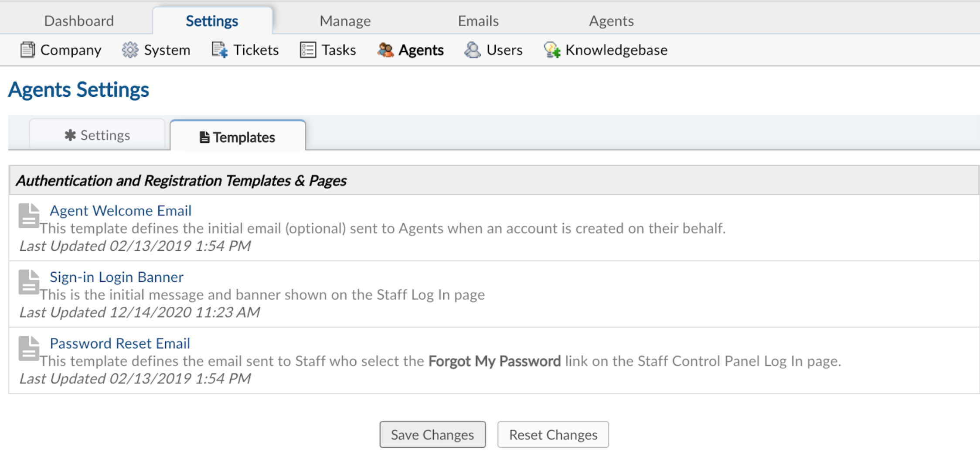The height and width of the screenshot is (473, 980).
Task: Switch to the Dashboard tab
Action: tap(79, 20)
